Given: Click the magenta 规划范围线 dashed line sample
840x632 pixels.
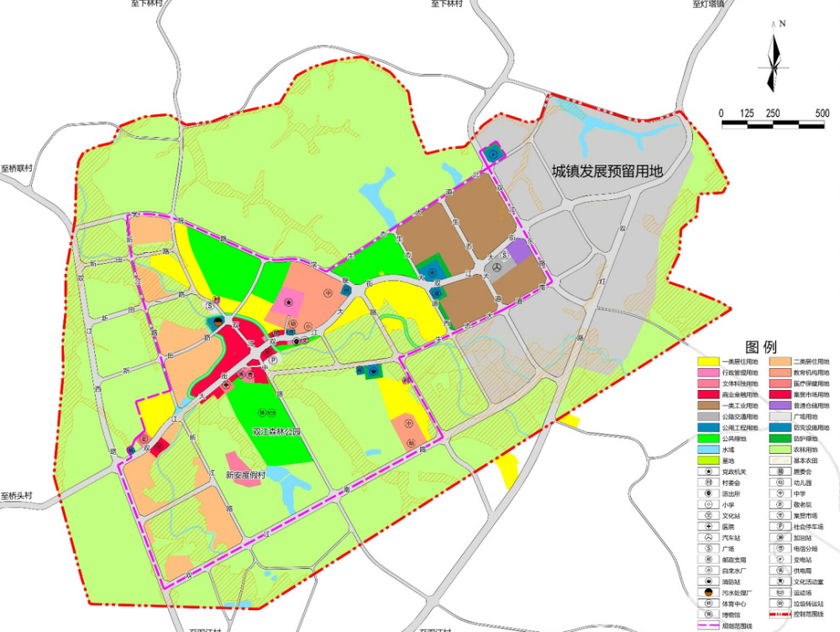Looking at the screenshot, I should pos(708,625).
